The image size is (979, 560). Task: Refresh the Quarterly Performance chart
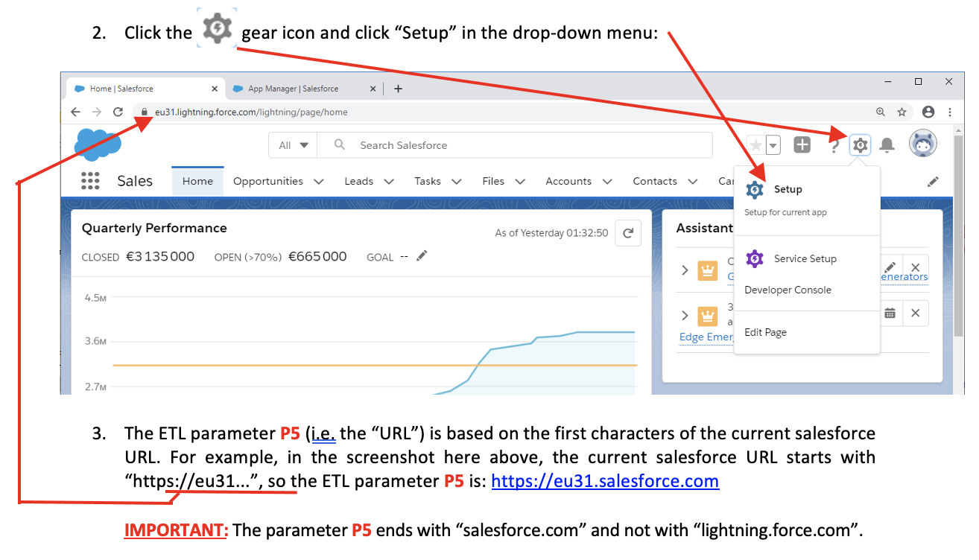(x=628, y=233)
